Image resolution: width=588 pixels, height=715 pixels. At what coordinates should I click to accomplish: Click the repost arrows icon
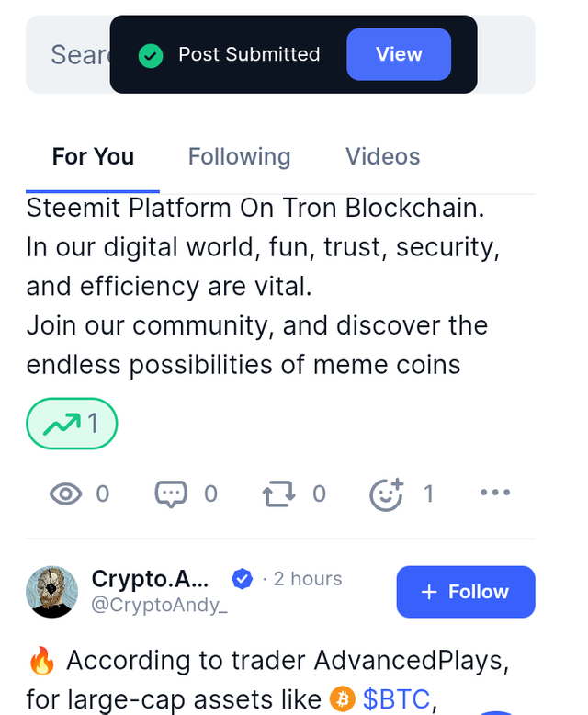(x=279, y=494)
